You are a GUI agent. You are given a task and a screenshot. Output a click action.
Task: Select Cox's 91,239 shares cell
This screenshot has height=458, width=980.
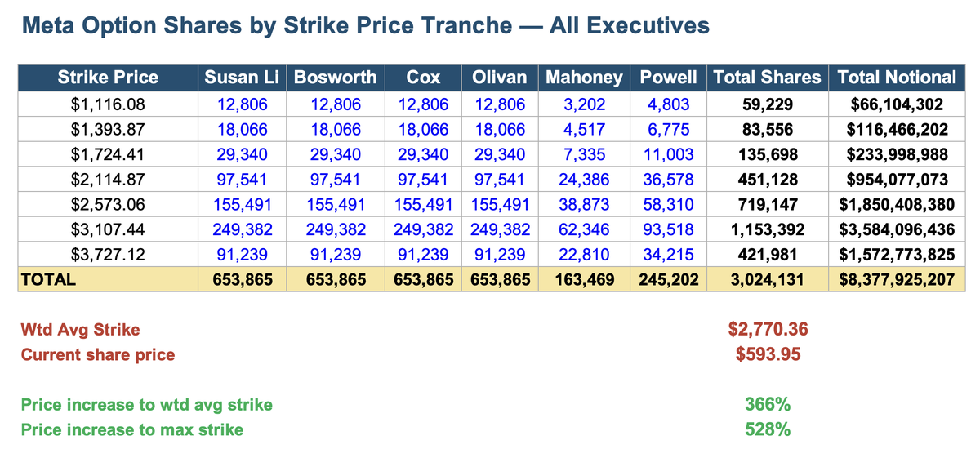[423, 254]
